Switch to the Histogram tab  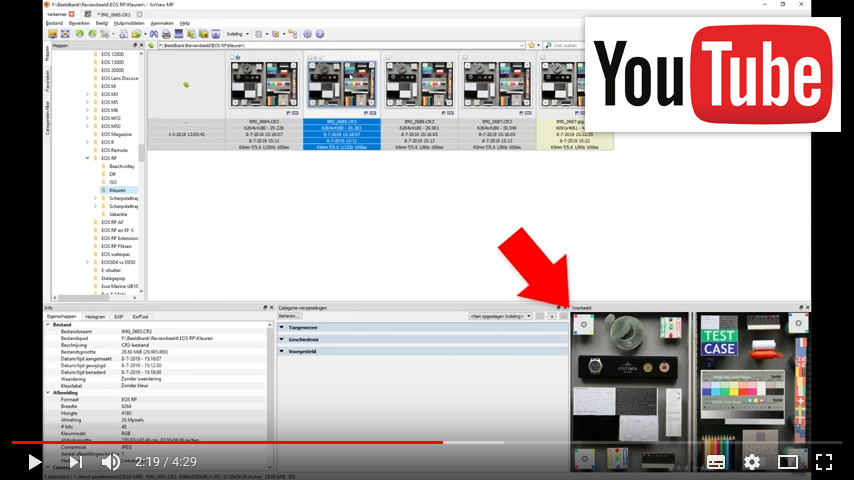[x=96, y=316]
